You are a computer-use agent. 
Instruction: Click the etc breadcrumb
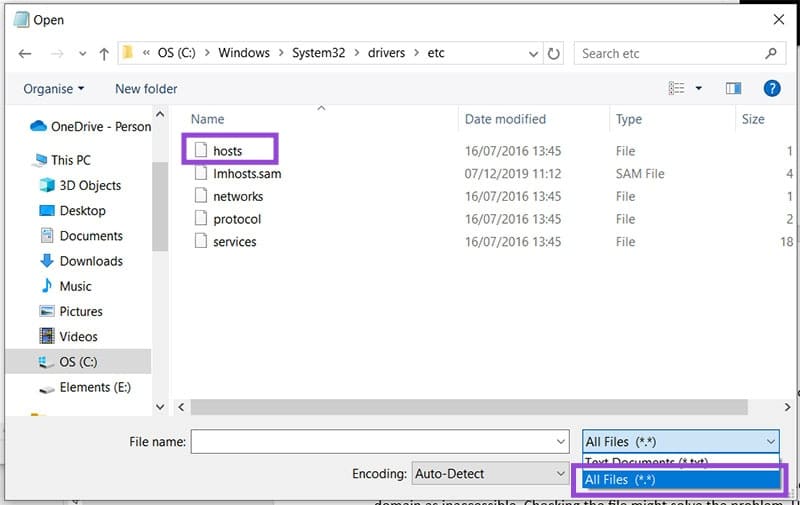pyautogui.click(x=436, y=53)
